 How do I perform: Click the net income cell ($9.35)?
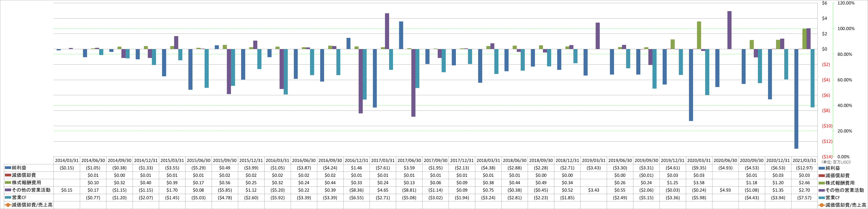pyautogui.click(x=699, y=168)
